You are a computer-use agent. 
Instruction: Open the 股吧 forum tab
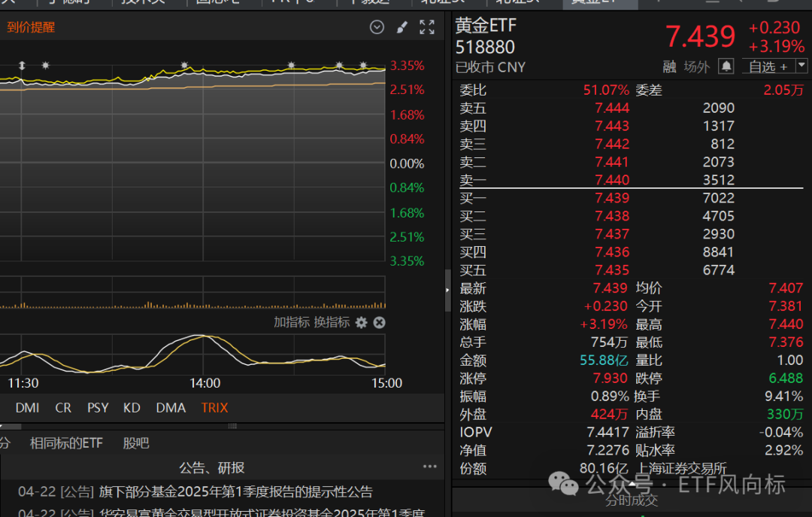pyautogui.click(x=136, y=443)
